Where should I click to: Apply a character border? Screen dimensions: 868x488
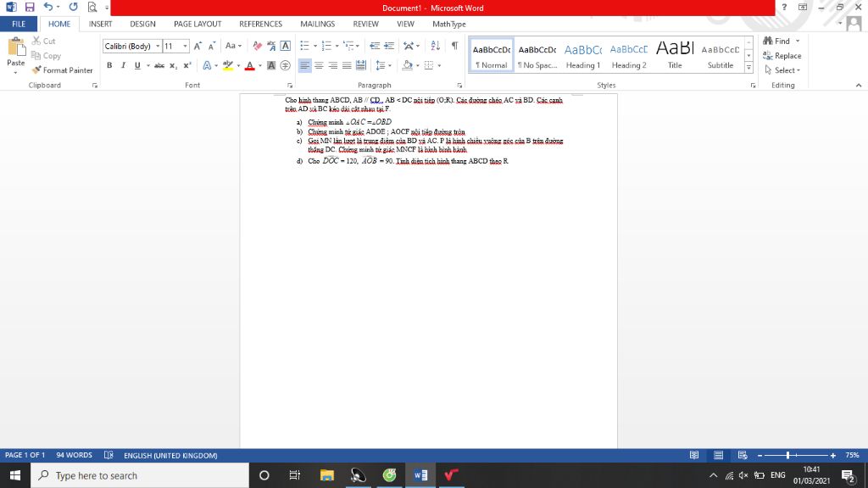pos(285,46)
